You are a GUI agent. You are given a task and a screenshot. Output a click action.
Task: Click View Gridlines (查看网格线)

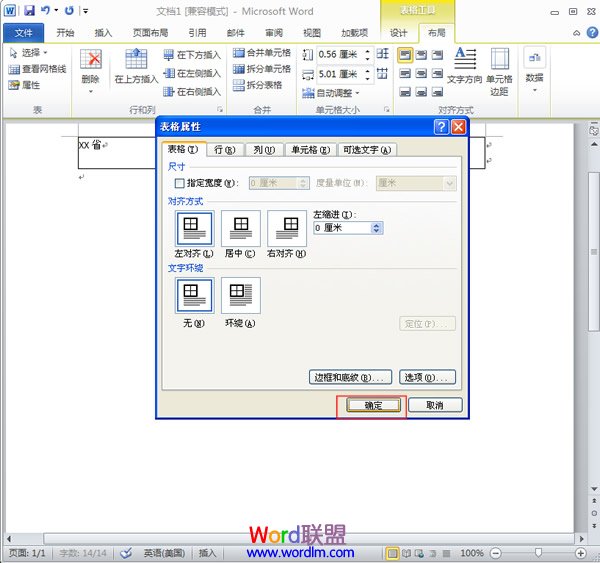pos(38,69)
